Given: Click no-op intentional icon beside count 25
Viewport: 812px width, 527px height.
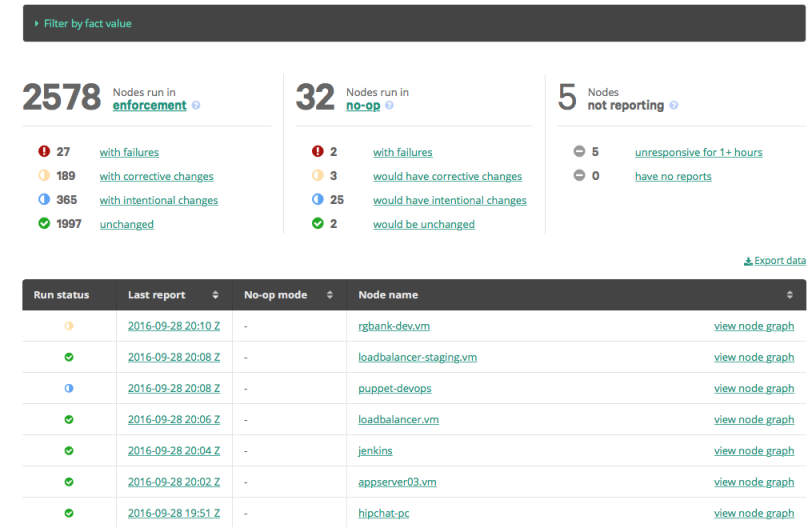Looking at the screenshot, I should [x=317, y=199].
